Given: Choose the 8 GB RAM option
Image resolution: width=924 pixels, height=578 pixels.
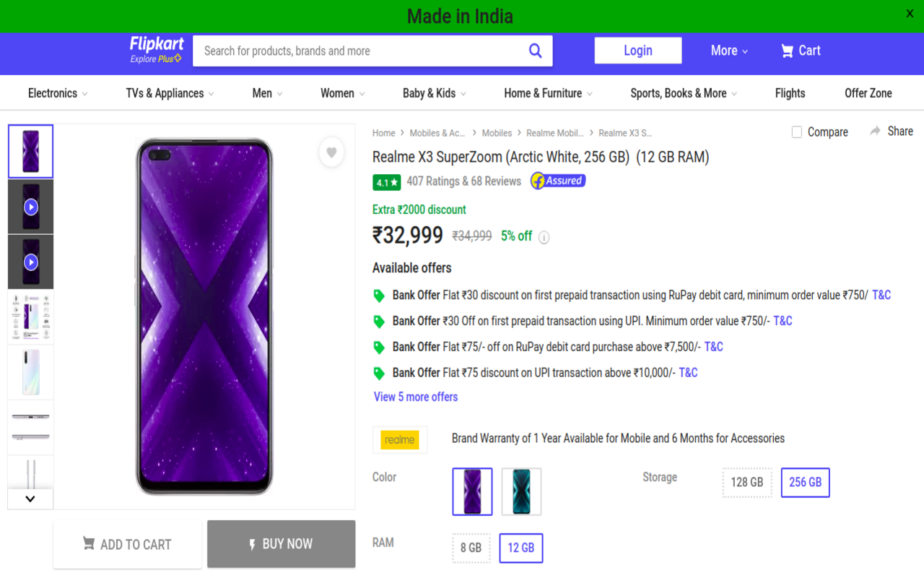Looking at the screenshot, I should (x=471, y=548).
